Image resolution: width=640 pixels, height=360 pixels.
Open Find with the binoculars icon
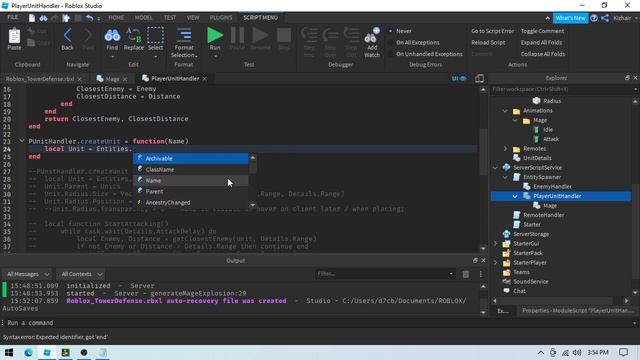(x=112, y=36)
